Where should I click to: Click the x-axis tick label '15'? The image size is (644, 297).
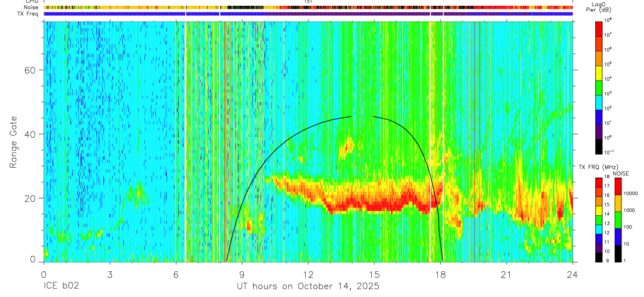point(374,274)
